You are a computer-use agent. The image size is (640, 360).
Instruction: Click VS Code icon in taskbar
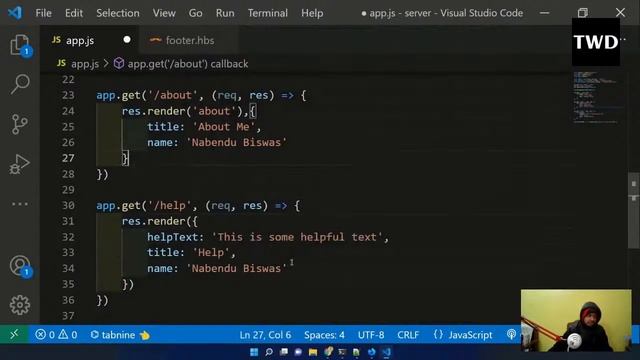386,352
